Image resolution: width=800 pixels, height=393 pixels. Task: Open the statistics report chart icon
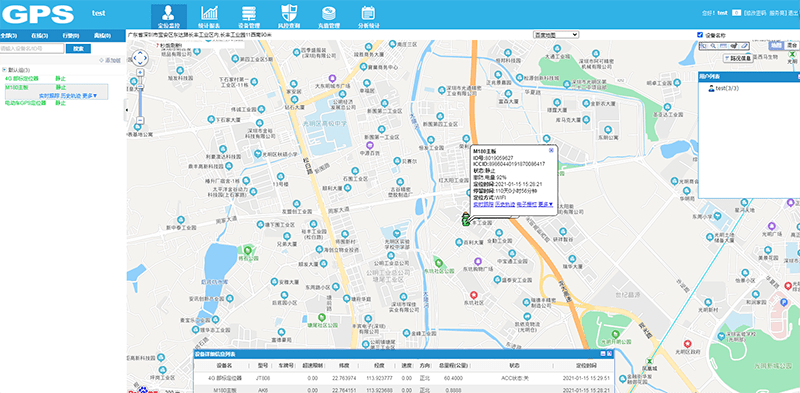pyautogui.click(x=209, y=13)
